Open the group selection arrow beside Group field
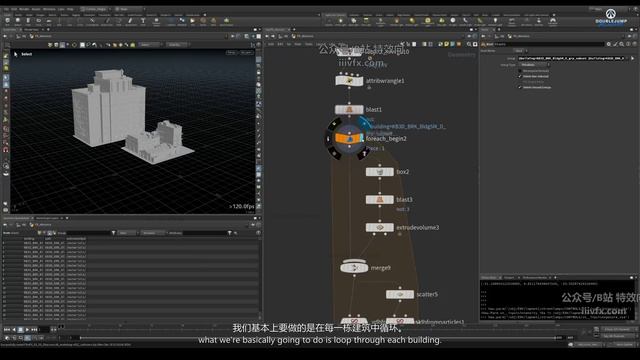This screenshot has width=640, height=360. click(633, 58)
